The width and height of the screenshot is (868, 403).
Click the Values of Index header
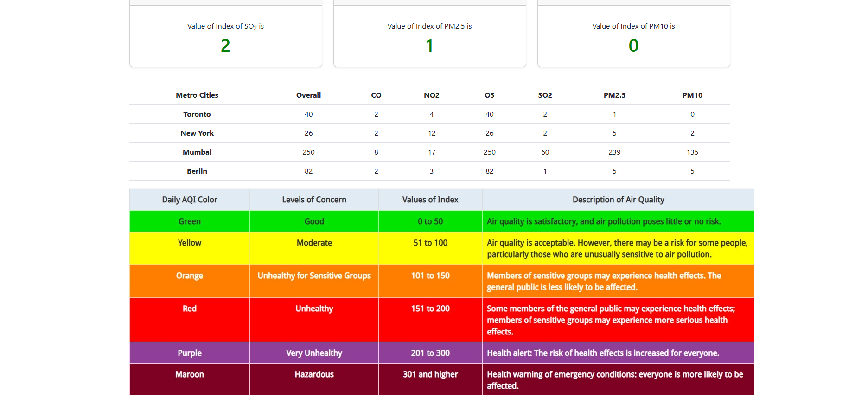click(430, 200)
